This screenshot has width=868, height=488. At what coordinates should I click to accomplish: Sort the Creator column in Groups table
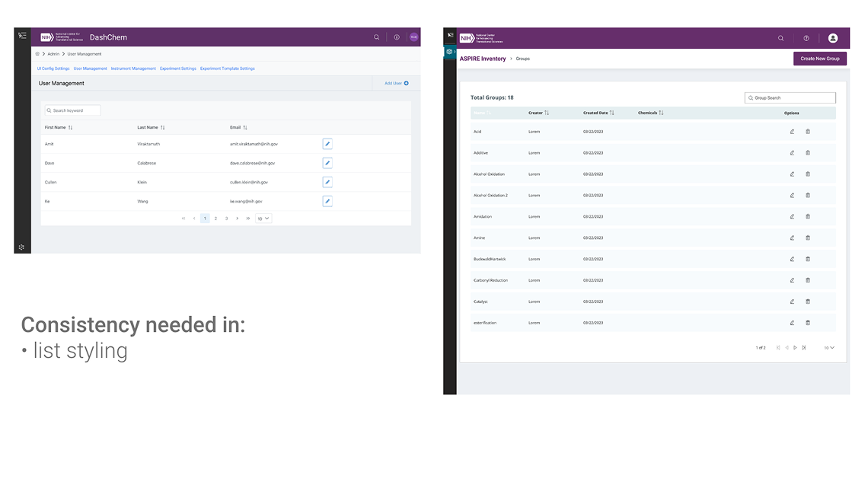[x=545, y=111]
